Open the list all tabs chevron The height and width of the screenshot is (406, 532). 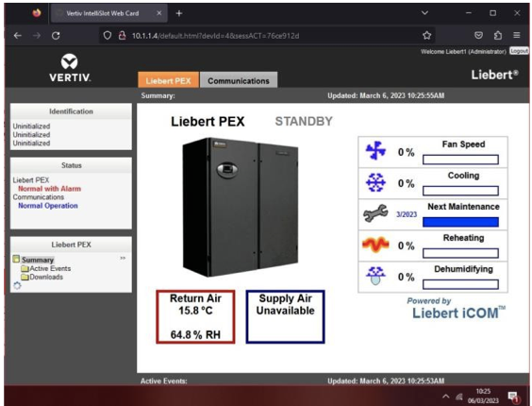pos(424,13)
